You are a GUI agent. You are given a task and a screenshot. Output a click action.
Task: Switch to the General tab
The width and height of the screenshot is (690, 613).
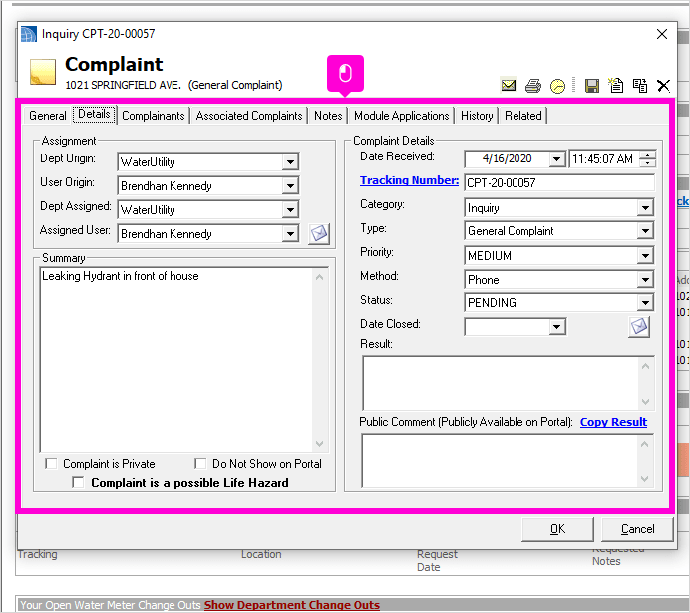tap(48, 116)
